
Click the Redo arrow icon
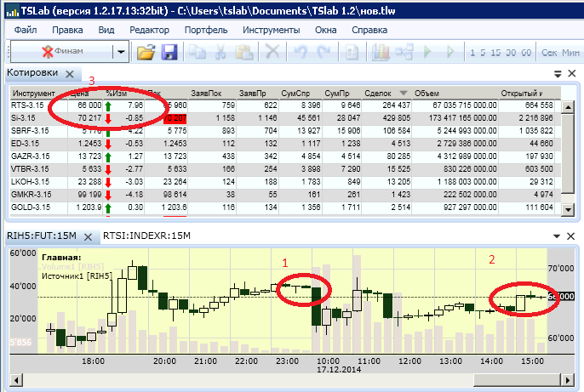coord(323,52)
